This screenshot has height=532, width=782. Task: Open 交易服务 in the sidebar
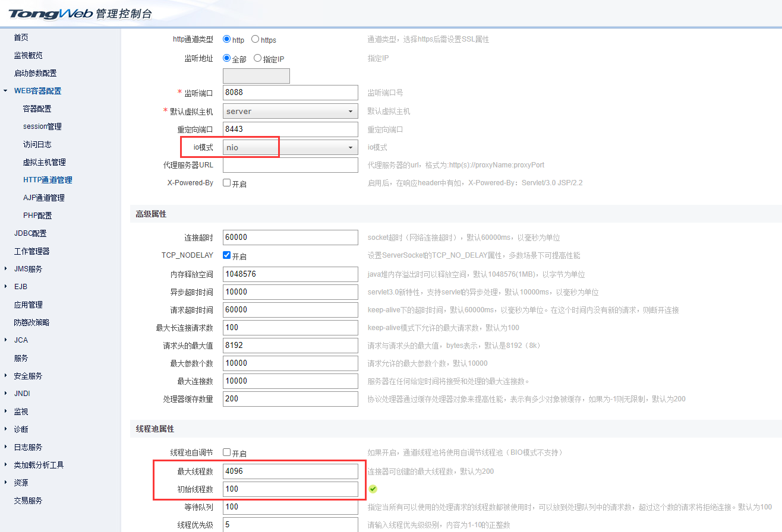[x=29, y=501]
